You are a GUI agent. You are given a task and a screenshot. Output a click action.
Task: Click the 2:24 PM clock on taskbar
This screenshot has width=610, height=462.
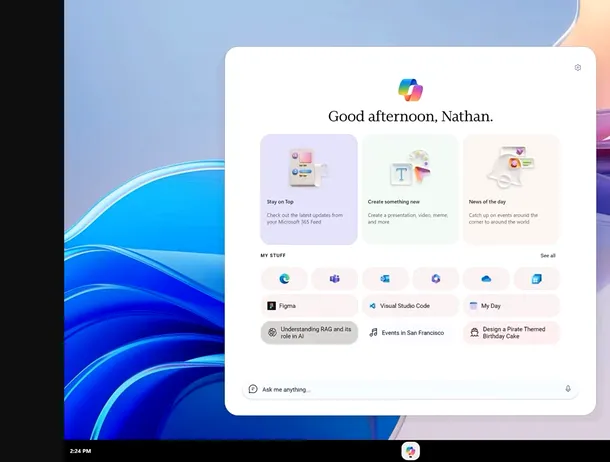coord(81,451)
